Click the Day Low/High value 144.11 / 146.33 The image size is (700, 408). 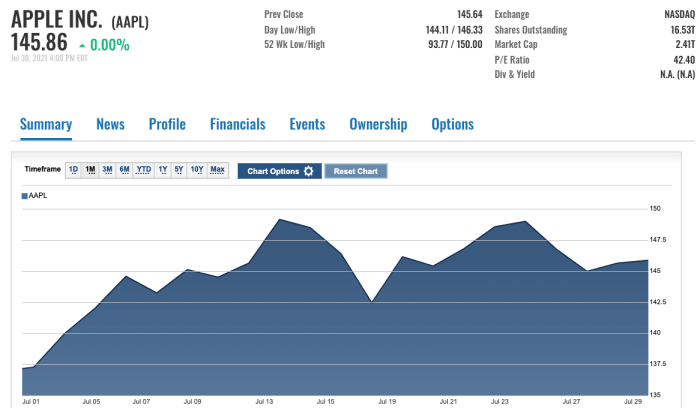pos(454,30)
